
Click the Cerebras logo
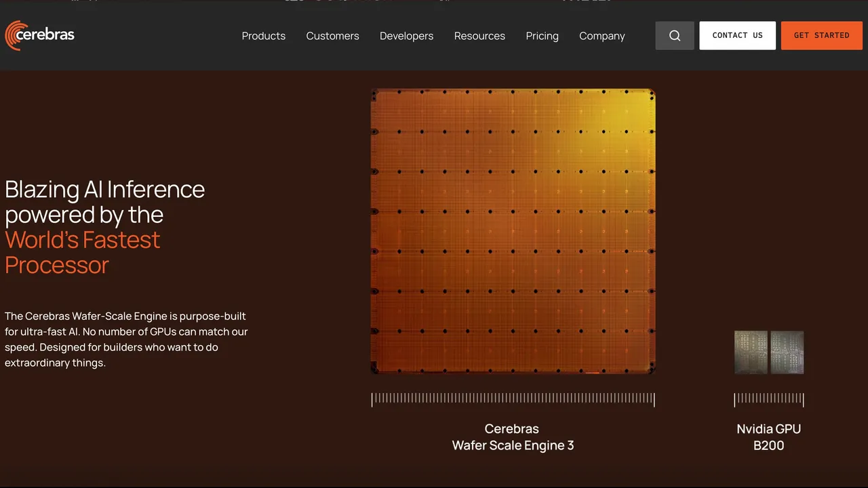(x=39, y=35)
